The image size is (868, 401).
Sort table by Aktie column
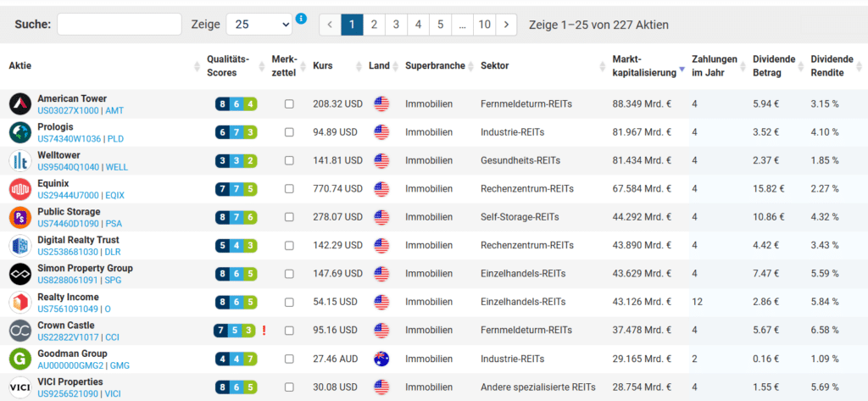[x=20, y=66]
